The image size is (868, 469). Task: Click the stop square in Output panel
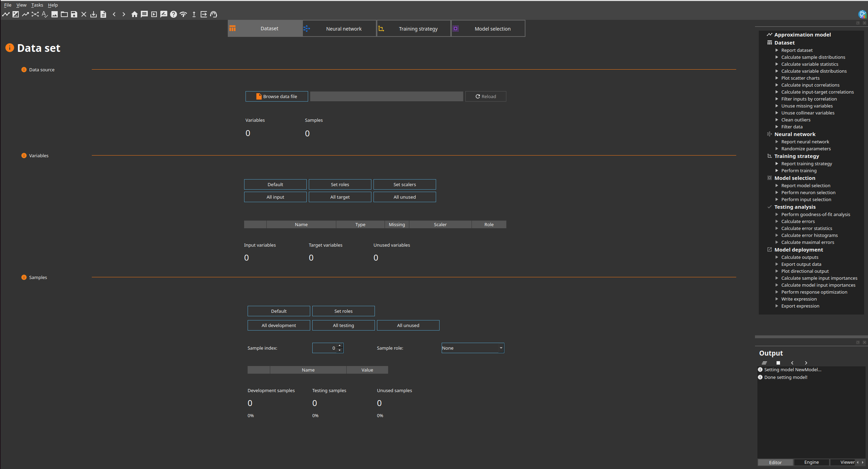tap(778, 363)
